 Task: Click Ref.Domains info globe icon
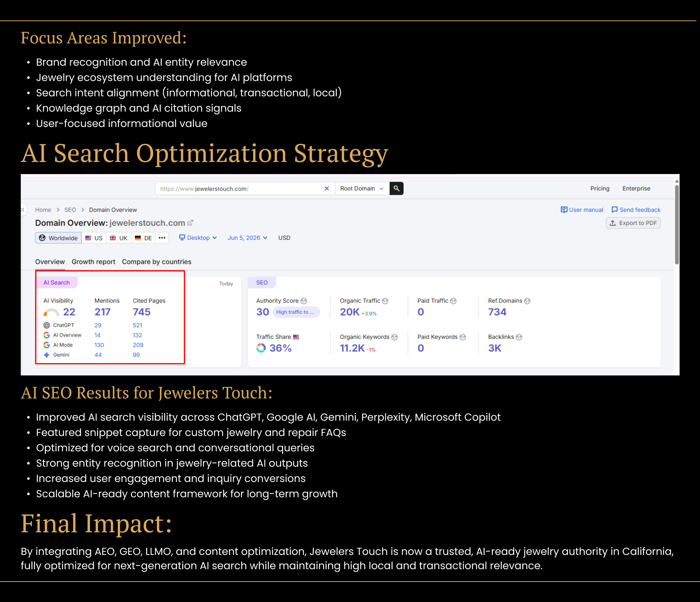(527, 301)
